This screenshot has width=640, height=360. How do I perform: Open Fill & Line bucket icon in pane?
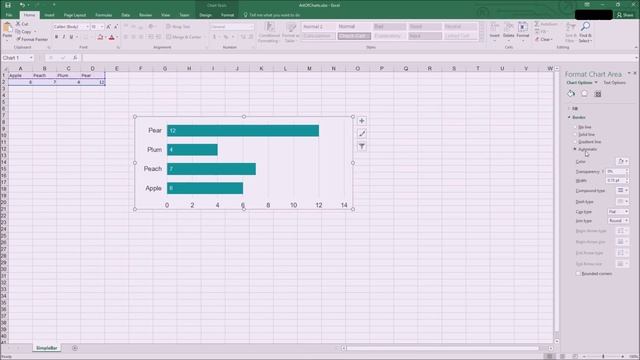pyautogui.click(x=571, y=93)
